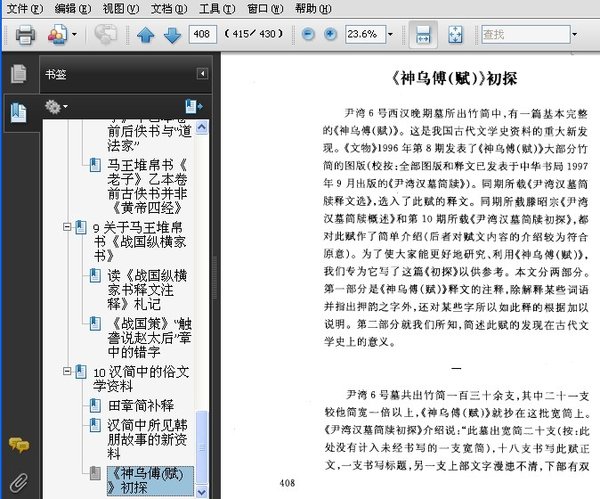Open the 帮助 menu
The image size is (600, 499).
point(313,8)
